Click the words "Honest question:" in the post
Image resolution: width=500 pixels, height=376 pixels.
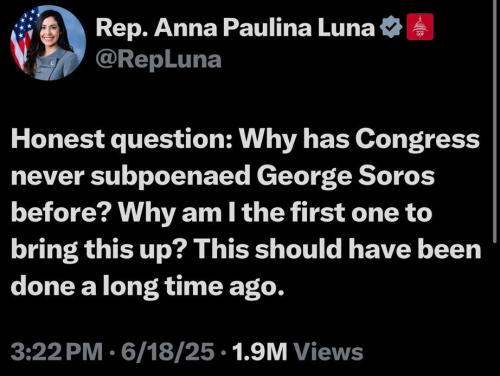(x=120, y=140)
